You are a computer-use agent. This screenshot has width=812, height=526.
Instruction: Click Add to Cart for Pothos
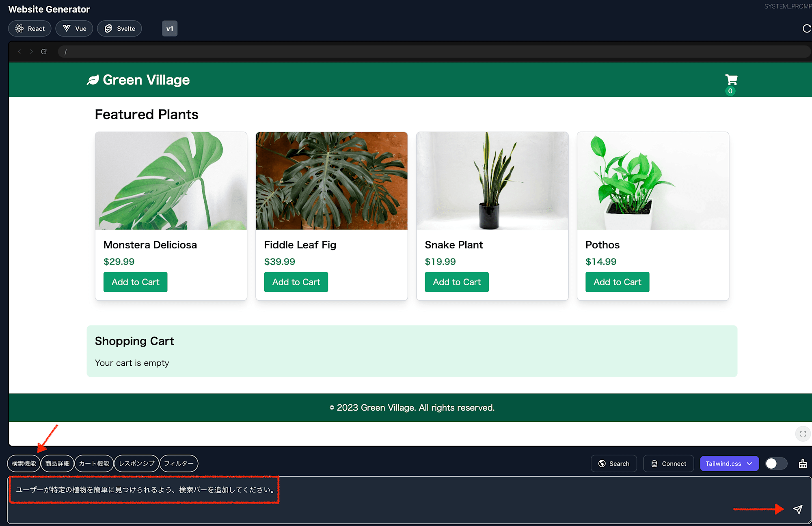pyautogui.click(x=618, y=282)
